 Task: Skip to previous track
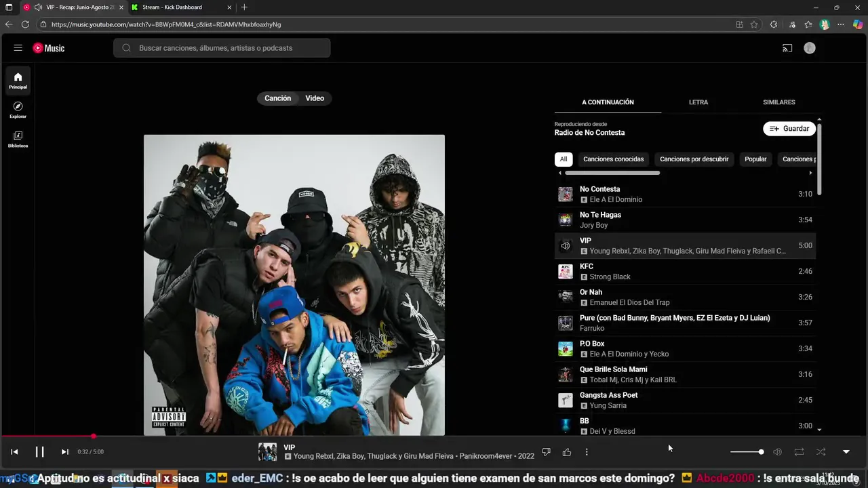pyautogui.click(x=14, y=452)
